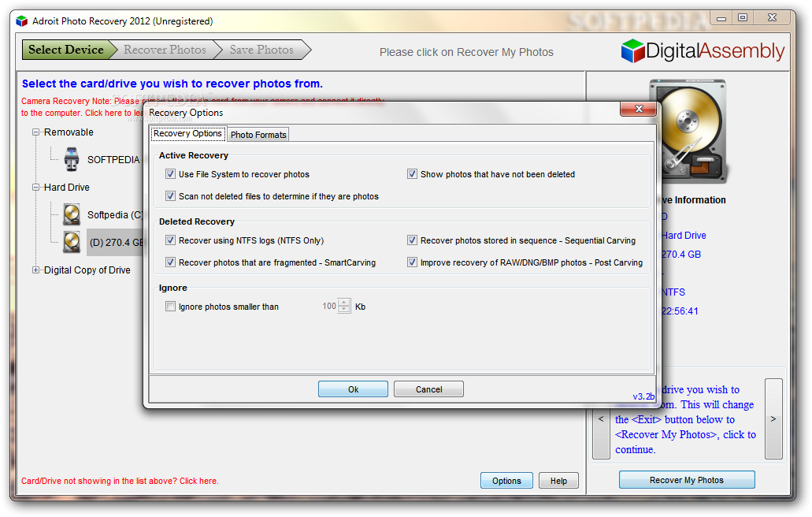Go to the Save Photos step

pos(261,50)
